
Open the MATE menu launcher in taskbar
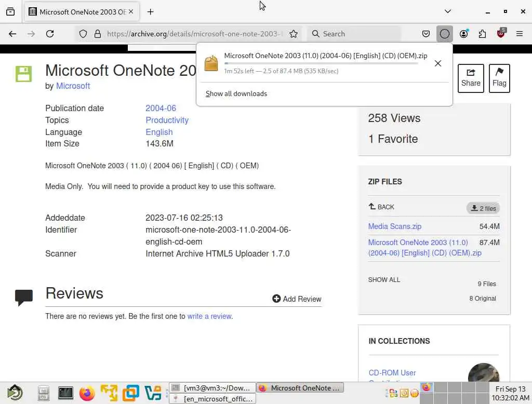point(15,393)
